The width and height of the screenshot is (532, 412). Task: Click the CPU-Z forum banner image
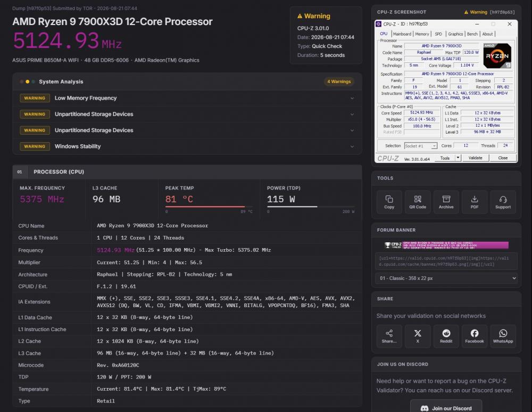[x=446, y=245]
